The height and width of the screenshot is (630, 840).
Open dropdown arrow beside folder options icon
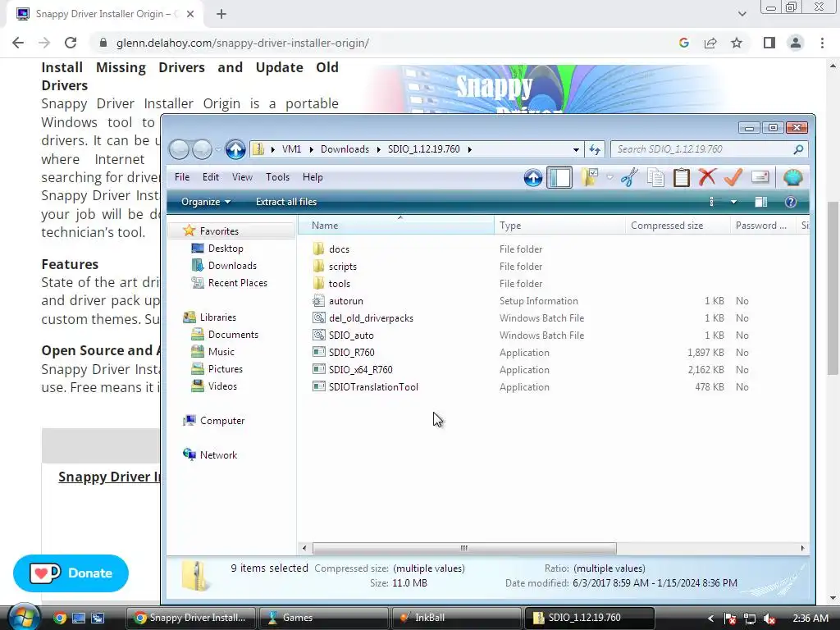tap(609, 177)
